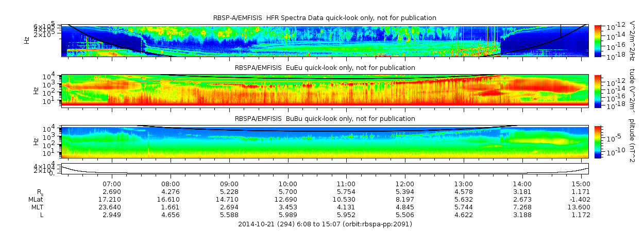Click the EuEu electric field spectrogram panel
The width and height of the screenshot is (644, 231).
click(325, 91)
